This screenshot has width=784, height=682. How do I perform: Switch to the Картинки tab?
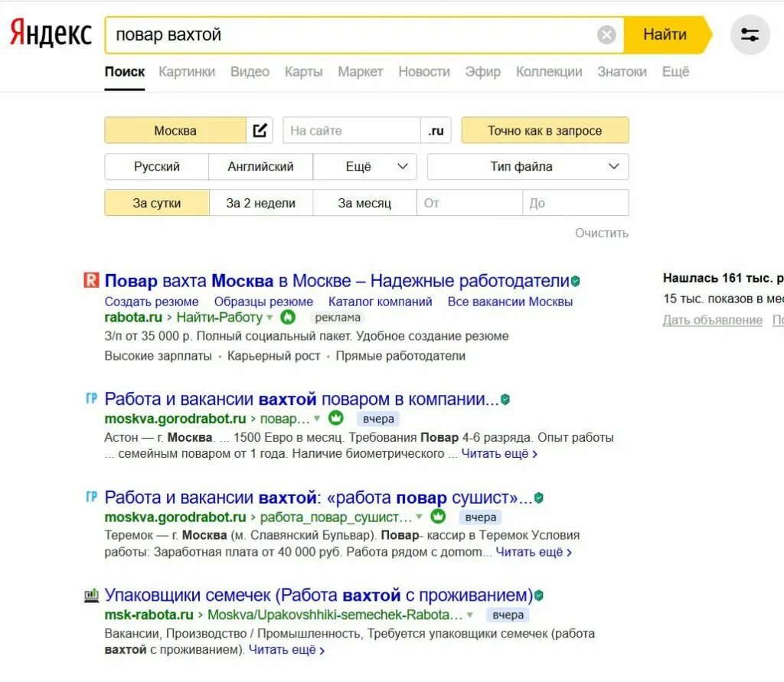pyautogui.click(x=187, y=71)
